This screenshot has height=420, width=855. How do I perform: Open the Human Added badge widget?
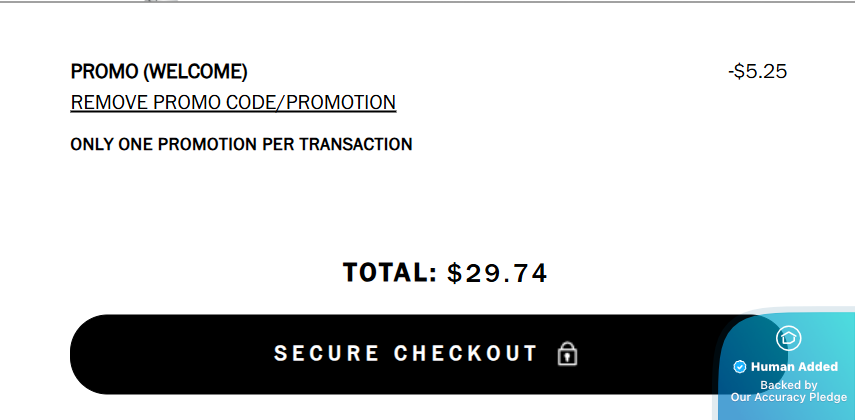tap(786, 365)
